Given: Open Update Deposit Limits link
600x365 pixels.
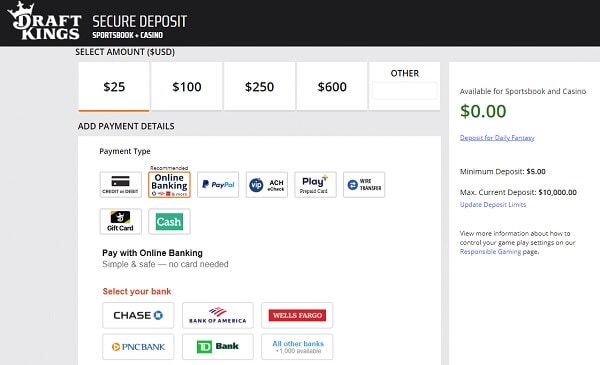Looking at the screenshot, I should [x=493, y=205].
